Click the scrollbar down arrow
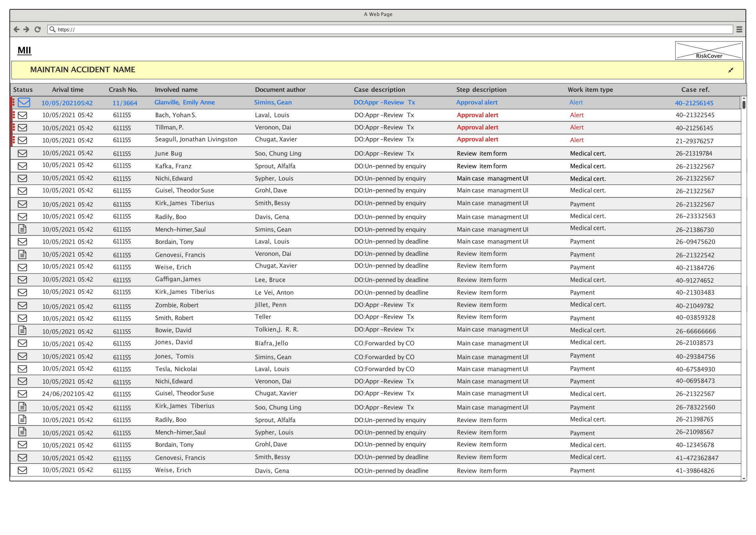756x535 pixels. click(744, 478)
